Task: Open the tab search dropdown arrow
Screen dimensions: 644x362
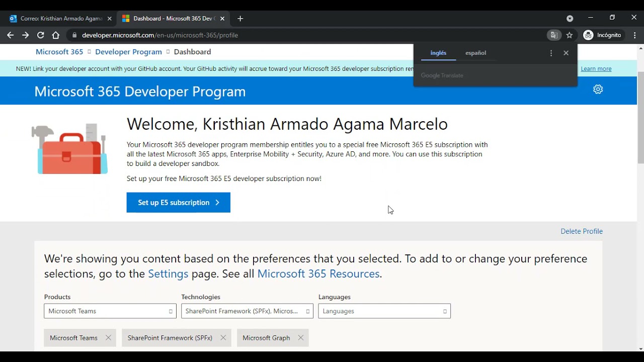Action: point(570,19)
